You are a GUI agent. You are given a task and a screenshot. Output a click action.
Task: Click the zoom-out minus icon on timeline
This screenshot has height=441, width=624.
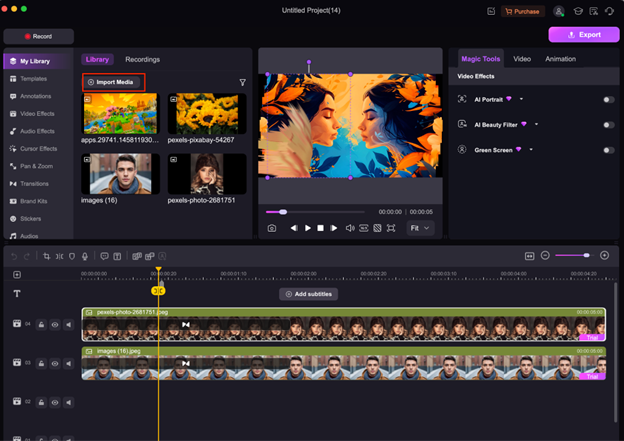point(545,256)
